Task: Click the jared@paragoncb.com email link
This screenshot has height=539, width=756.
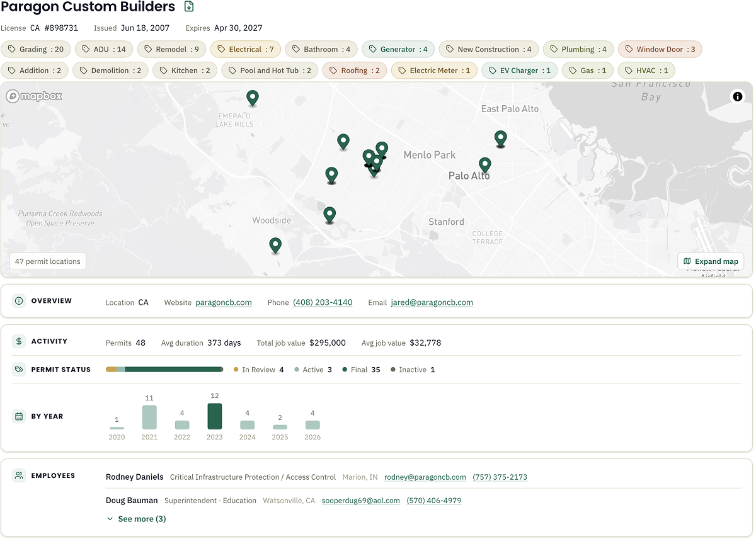Action: 432,302
